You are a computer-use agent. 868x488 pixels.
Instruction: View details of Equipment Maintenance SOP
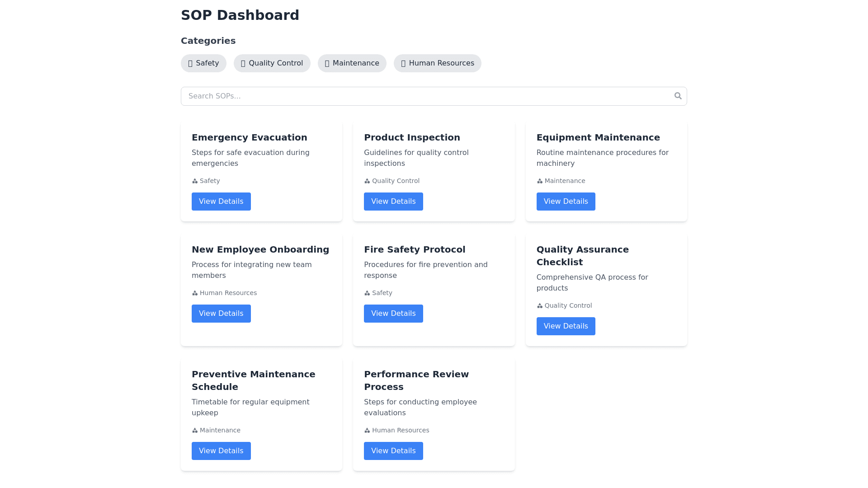click(x=566, y=202)
